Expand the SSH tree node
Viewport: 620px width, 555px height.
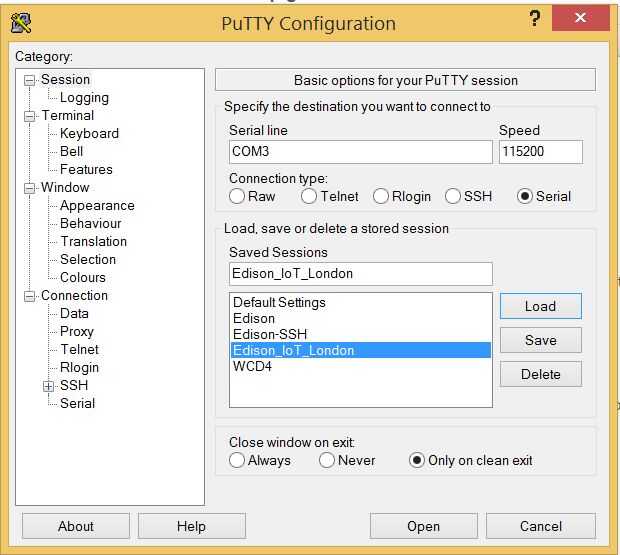click(48, 385)
